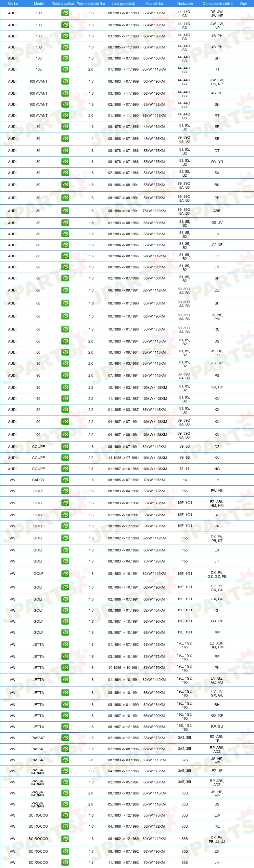Click the '02.1988 -> 05.1997' production years cell
Screen dimensions: 254x868
click(123, 782)
